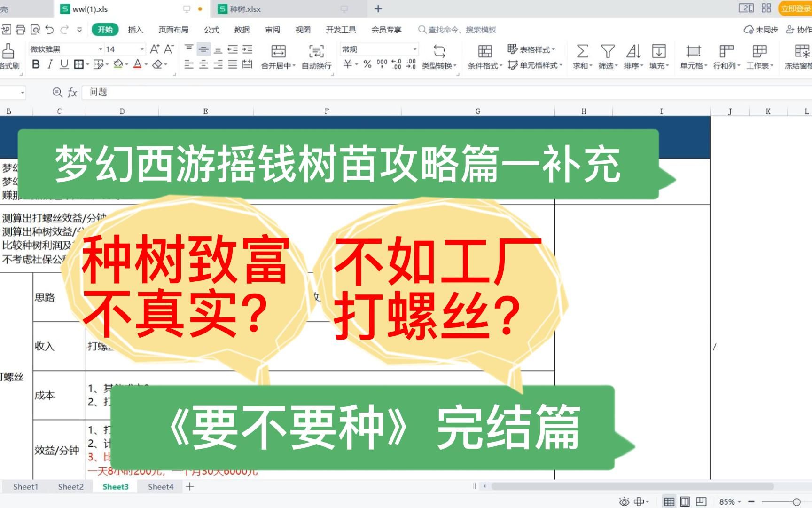Switch to the Sheet2 worksheet tab
The height and width of the screenshot is (508, 812).
pos(71,487)
